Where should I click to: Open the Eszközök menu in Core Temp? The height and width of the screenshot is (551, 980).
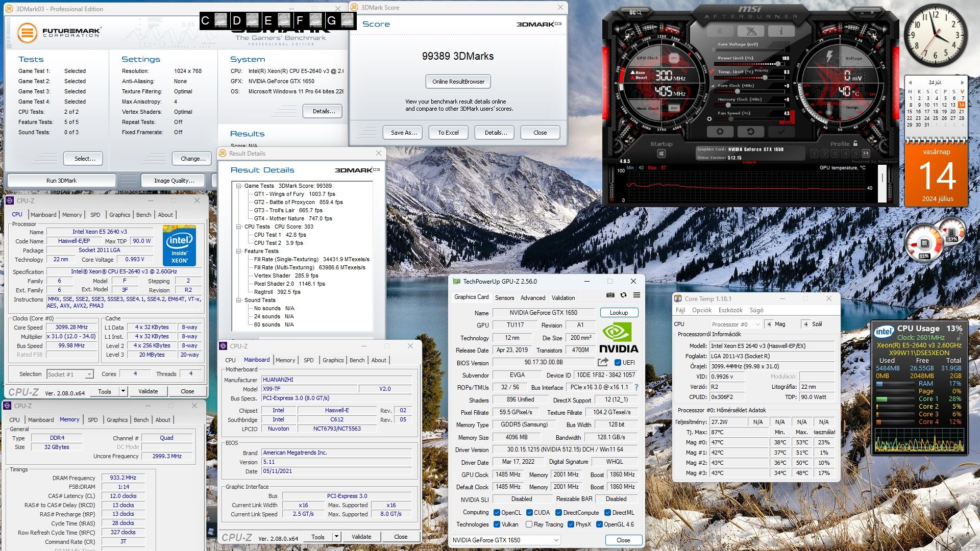[730, 310]
